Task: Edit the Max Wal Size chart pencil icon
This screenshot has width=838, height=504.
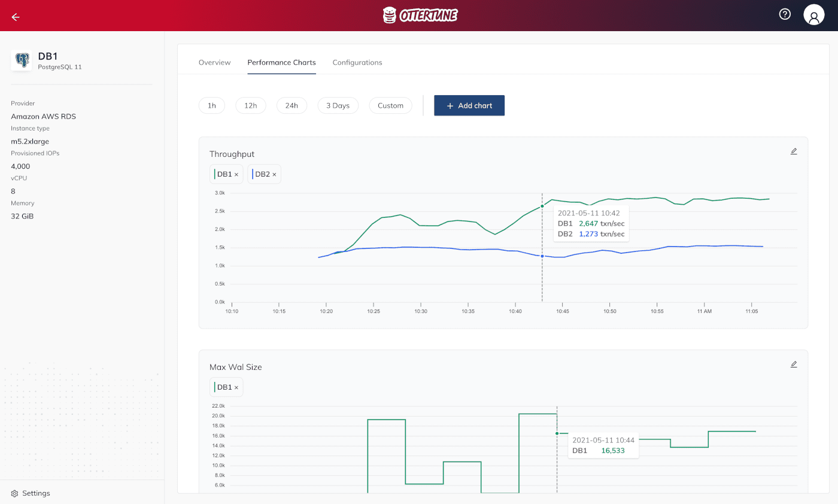Action: (x=794, y=364)
